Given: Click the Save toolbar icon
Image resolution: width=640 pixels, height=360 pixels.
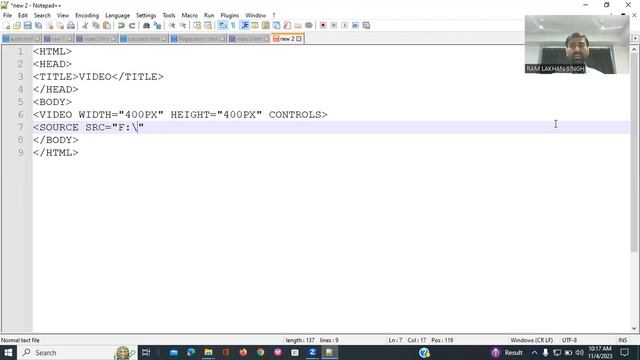Looking at the screenshot, I should point(27,25).
